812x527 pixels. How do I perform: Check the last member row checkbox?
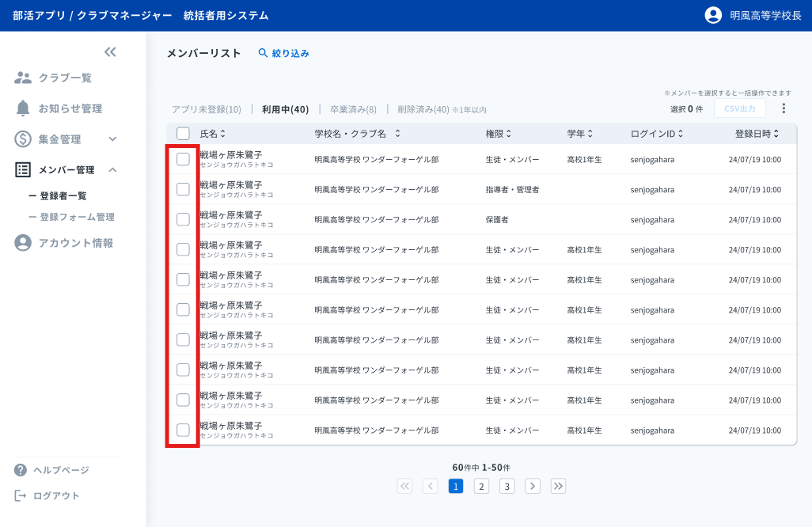pos(183,430)
